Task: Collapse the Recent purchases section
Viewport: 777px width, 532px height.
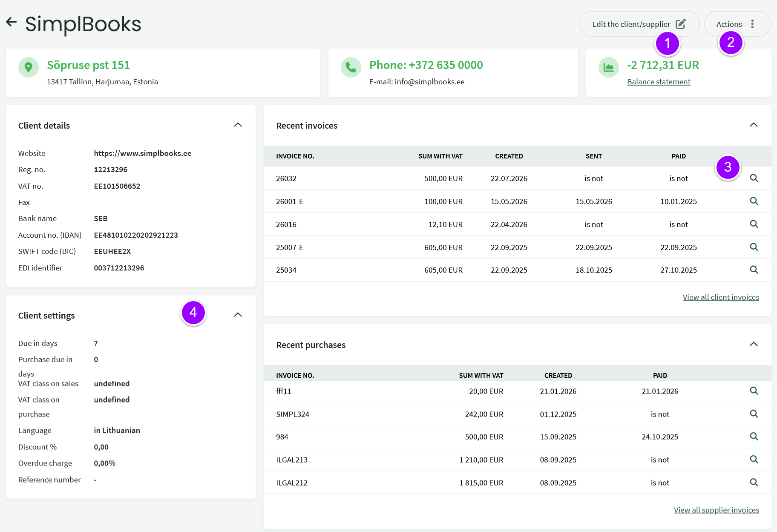Action: coord(753,344)
